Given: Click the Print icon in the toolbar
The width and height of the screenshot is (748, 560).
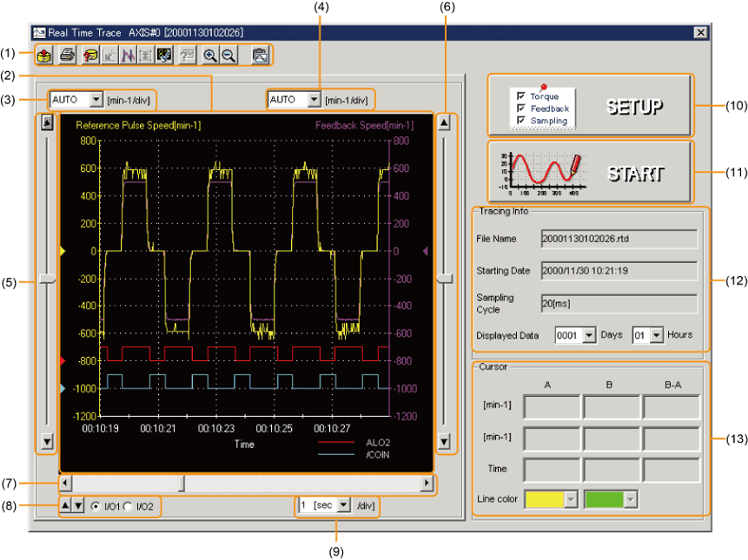Looking at the screenshot, I should (x=67, y=55).
